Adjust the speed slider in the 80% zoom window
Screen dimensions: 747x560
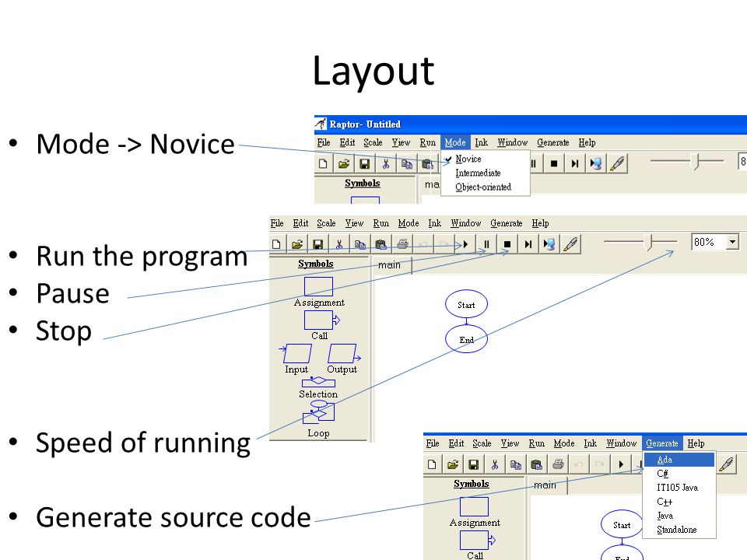tap(648, 242)
